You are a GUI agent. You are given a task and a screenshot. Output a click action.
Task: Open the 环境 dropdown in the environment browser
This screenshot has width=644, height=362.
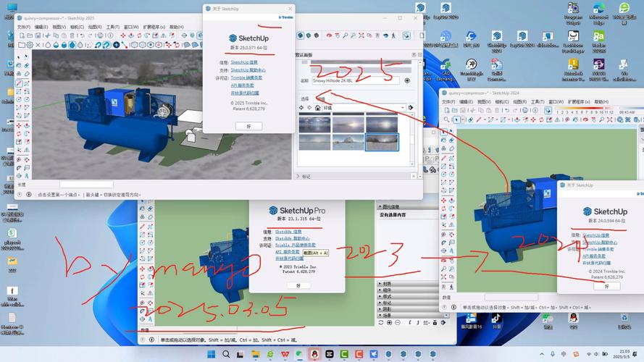pos(364,108)
